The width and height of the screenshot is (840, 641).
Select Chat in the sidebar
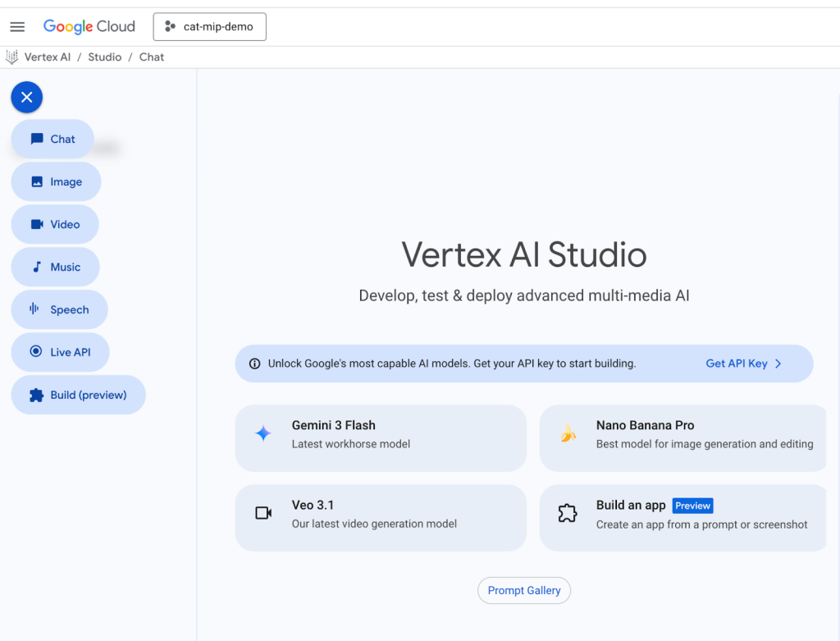tap(52, 140)
